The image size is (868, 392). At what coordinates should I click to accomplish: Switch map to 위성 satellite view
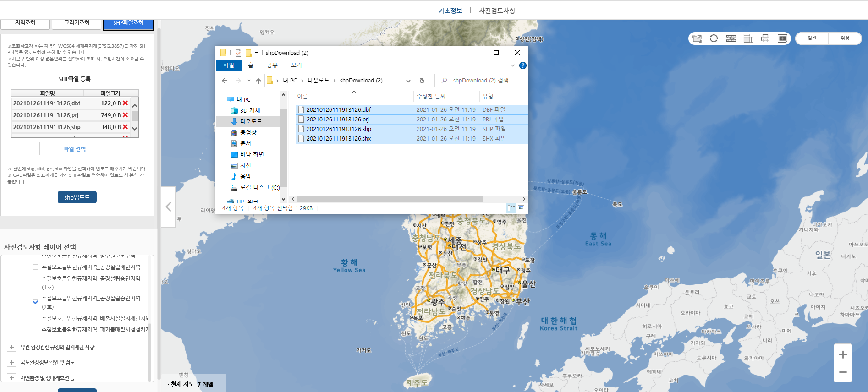point(845,38)
